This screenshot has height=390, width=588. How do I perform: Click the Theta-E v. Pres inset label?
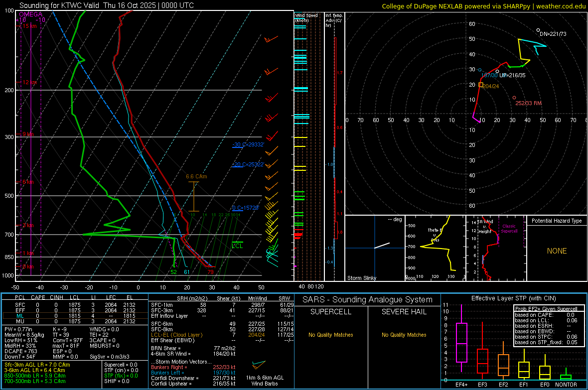point(435,235)
